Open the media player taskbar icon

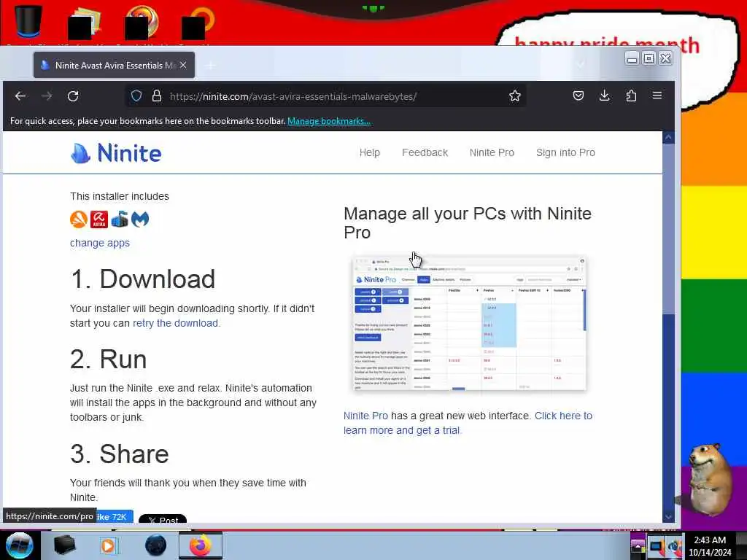click(108, 545)
